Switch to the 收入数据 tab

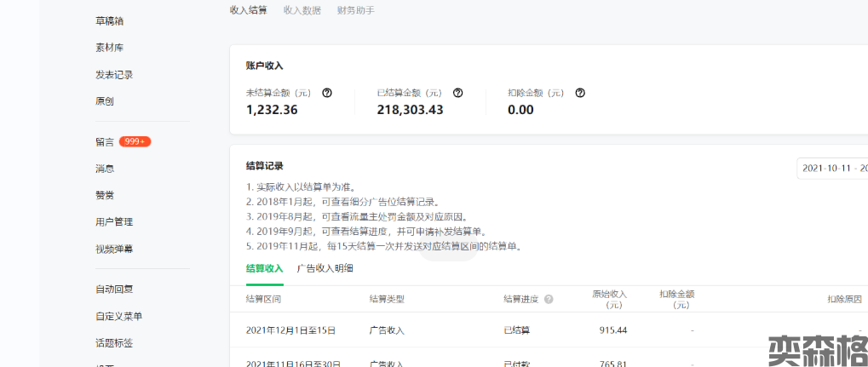(x=302, y=10)
